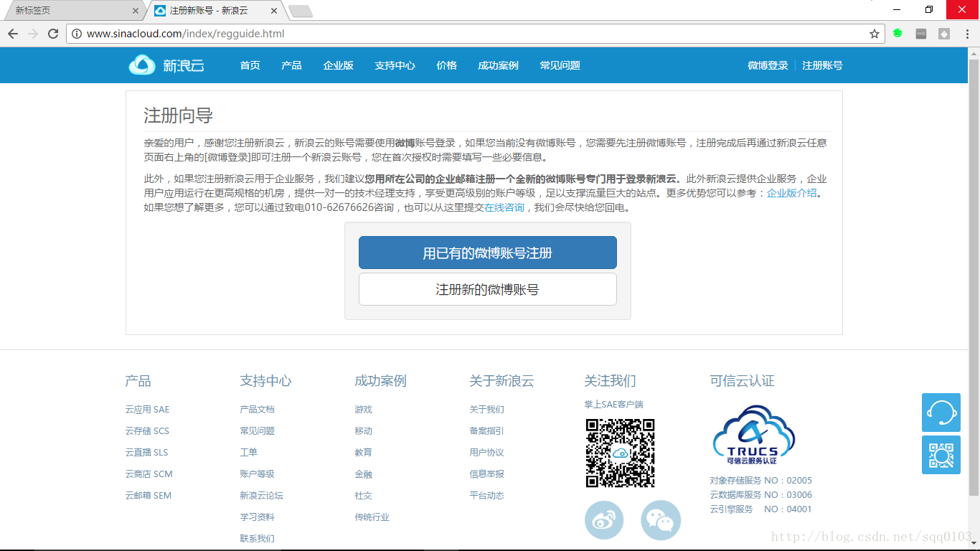
Task: Click the 微博登录 link in header
Action: (x=768, y=65)
